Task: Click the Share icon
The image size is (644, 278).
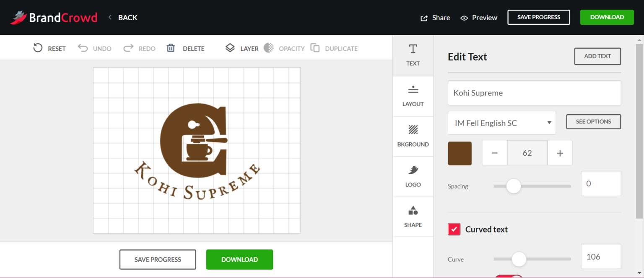Action: tap(423, 18)
